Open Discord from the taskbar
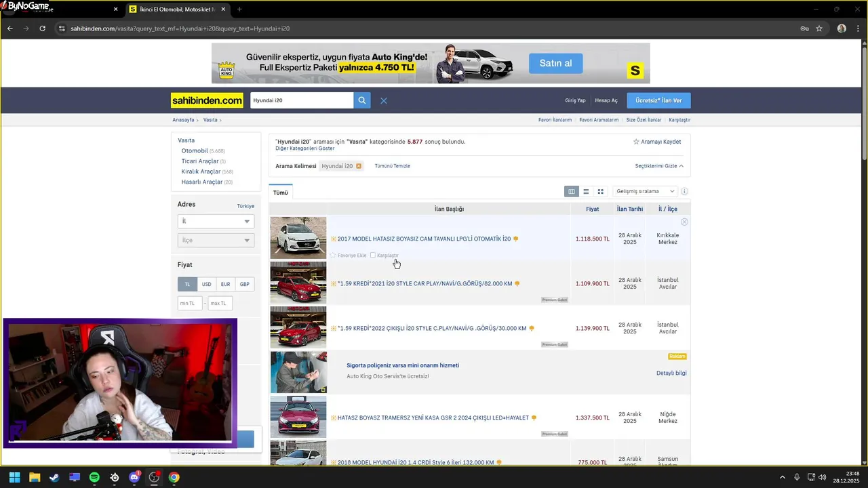Viewport: 868px width, 488px height. tap(134, 477)
